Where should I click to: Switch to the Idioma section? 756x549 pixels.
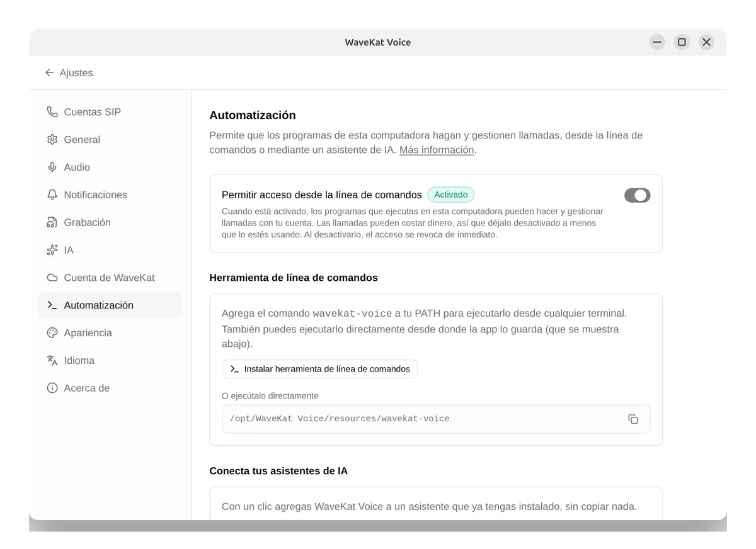click(x=110, y=361)
